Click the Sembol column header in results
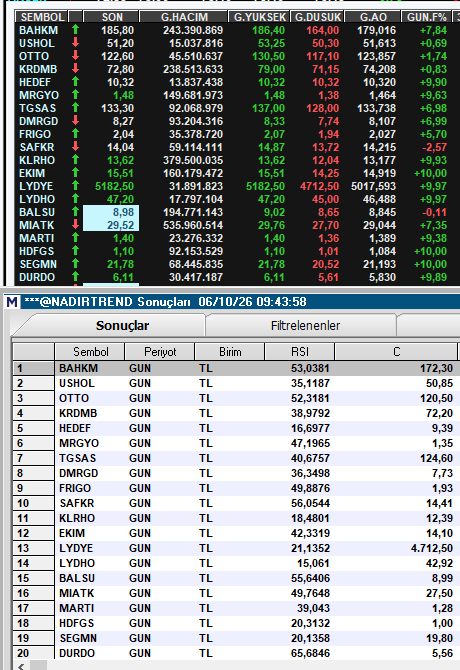Image resolution: width=460 pixels, height=670 pixels. click(90, 352)
